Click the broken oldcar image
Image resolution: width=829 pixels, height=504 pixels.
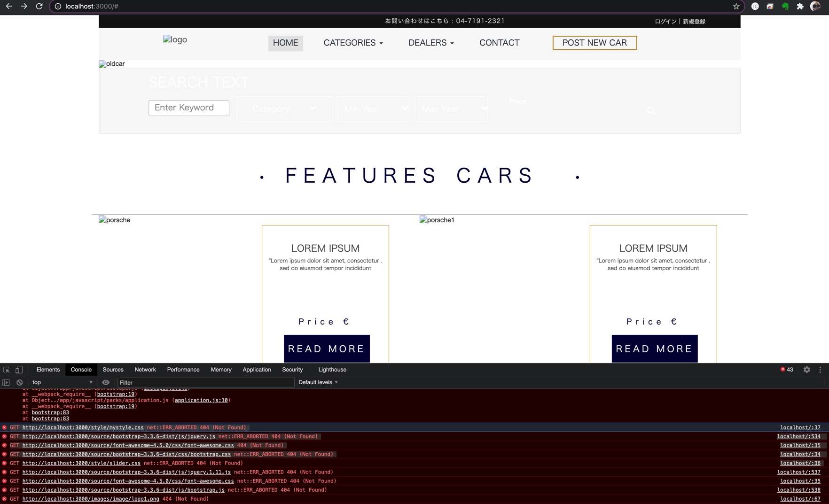[111, 64]
